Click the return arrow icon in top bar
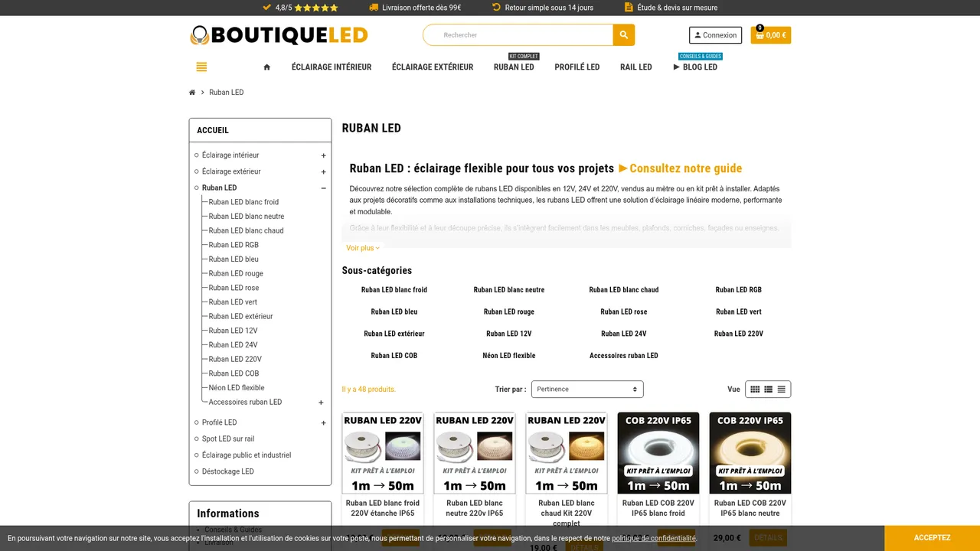980x551 pixels. coord(496,8)
